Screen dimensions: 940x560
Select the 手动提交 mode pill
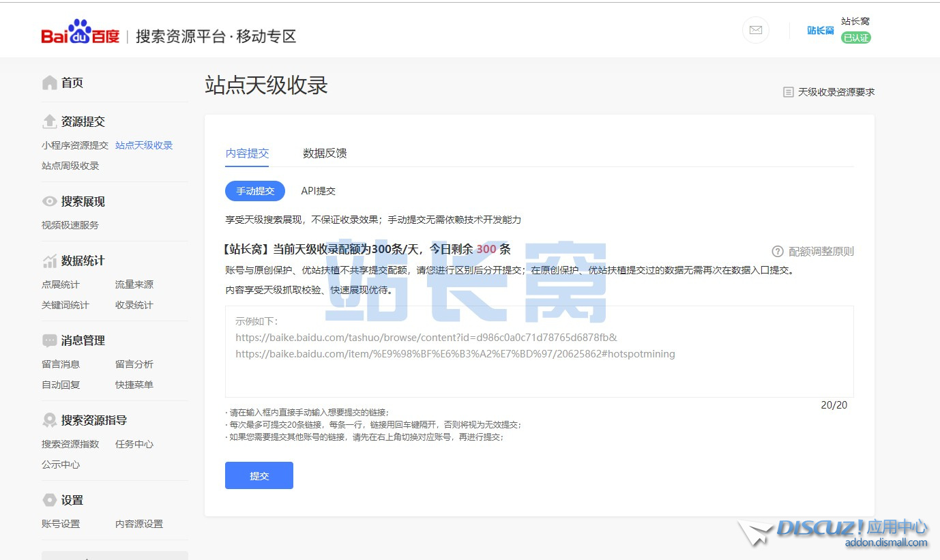[255, 191]
